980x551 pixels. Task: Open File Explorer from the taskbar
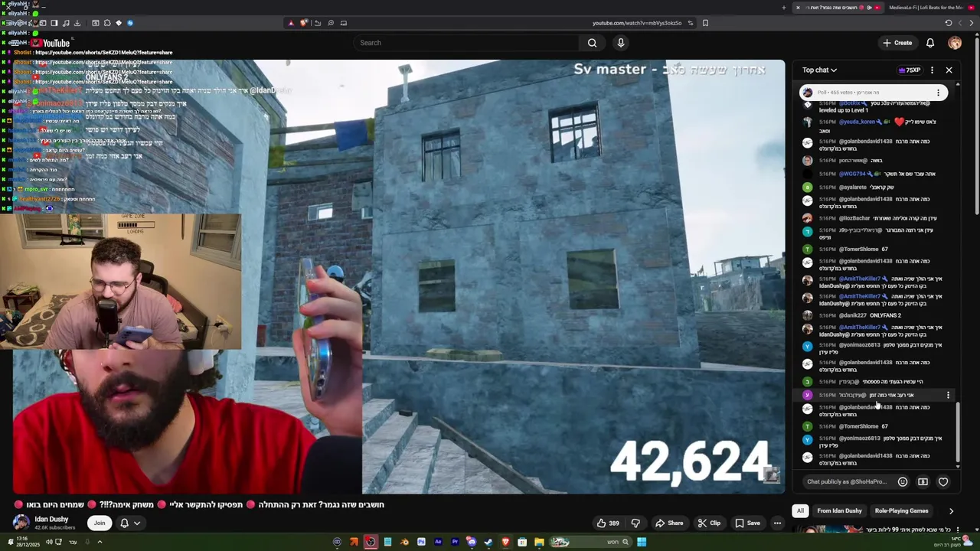(539, 543)
